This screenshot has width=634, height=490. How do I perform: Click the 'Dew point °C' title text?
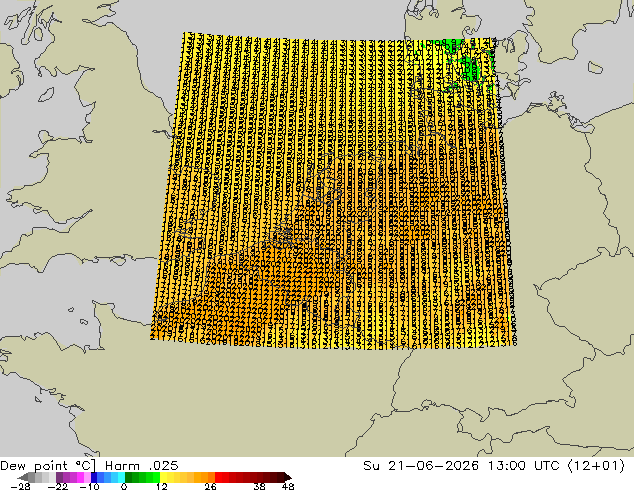(48, 466)
